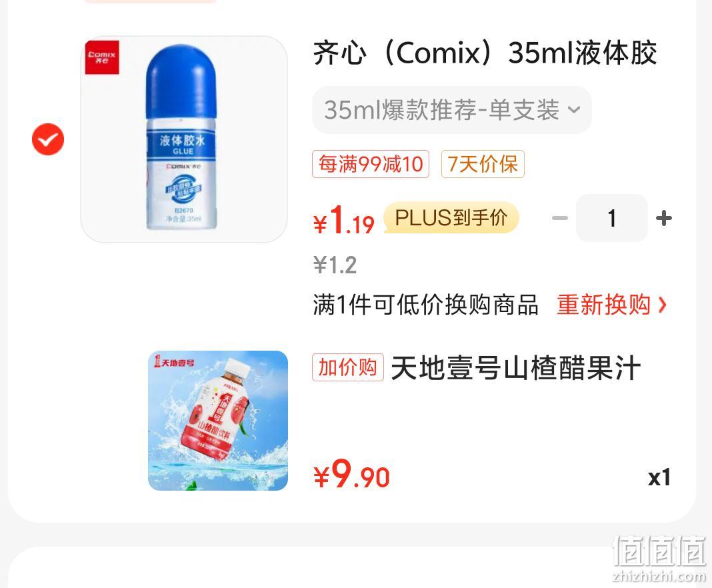Screen dimensions: 712x588
Task: Open the 重新换购 link
Action: [x=603, y=305]
